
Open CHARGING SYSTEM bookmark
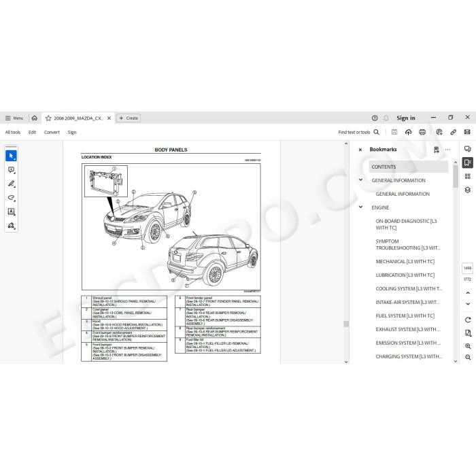click(x=409, y=357)
